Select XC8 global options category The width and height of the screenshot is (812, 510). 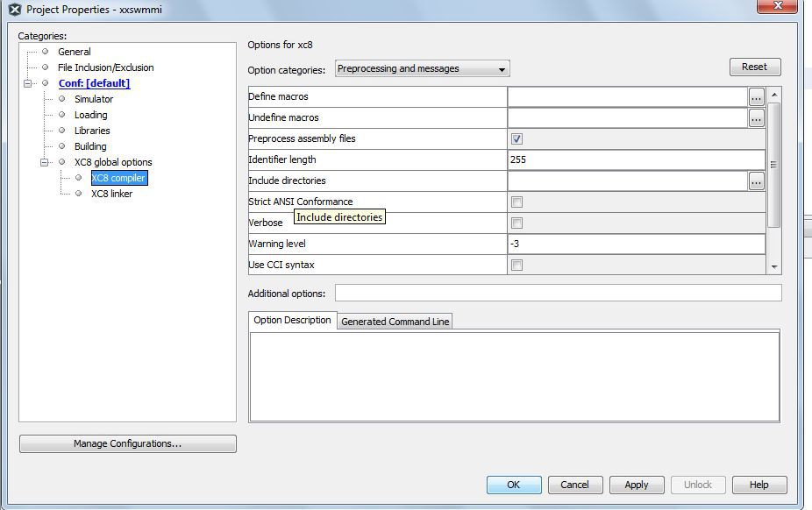pyautogui.click(x=113, y=162)
